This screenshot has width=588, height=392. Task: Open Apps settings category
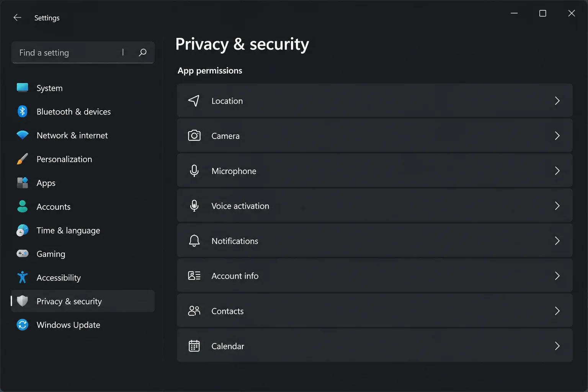83,183
